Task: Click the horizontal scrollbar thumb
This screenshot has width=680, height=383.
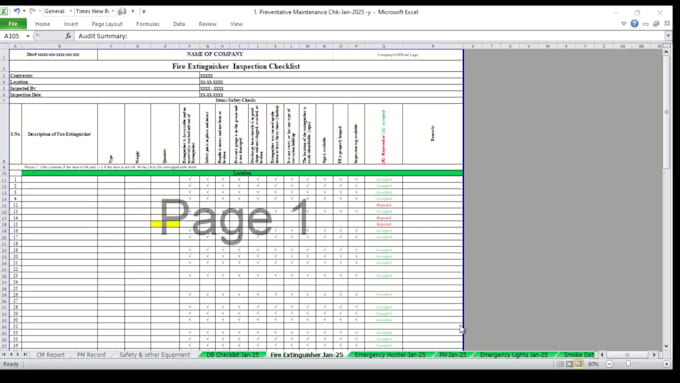Action: click(x=627, y=355)
